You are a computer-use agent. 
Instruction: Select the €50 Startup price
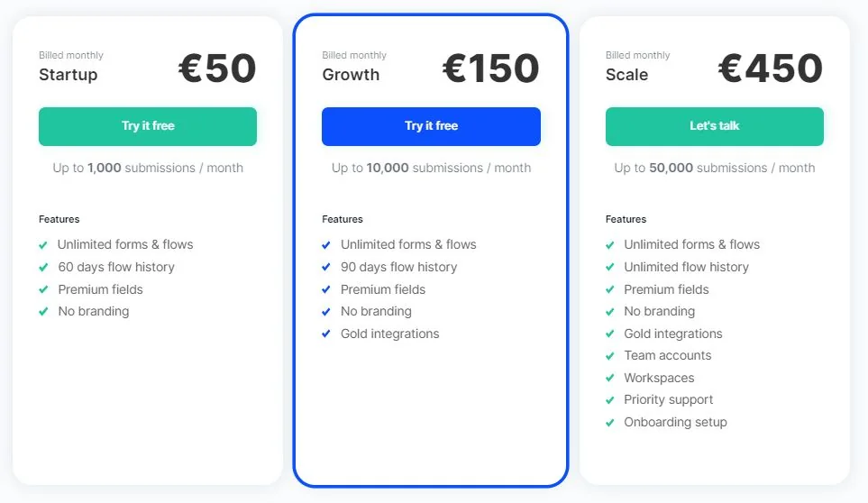[x=217, y=69]
